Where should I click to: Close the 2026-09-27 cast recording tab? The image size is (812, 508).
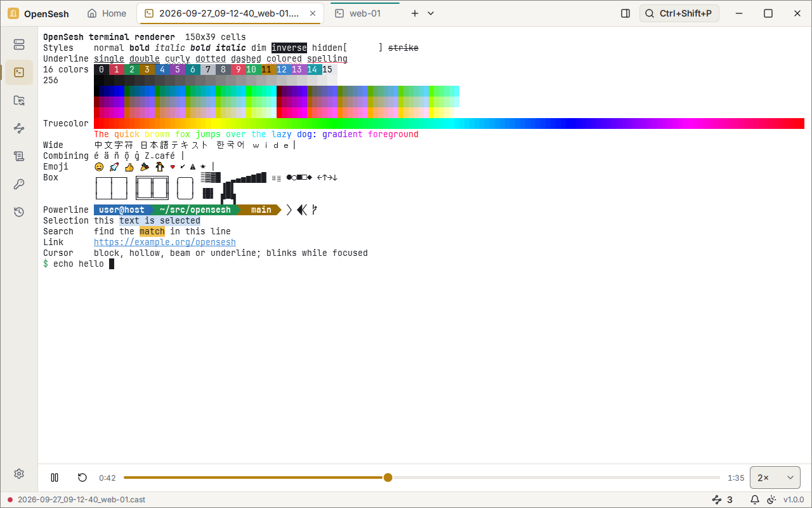(313, 13)
